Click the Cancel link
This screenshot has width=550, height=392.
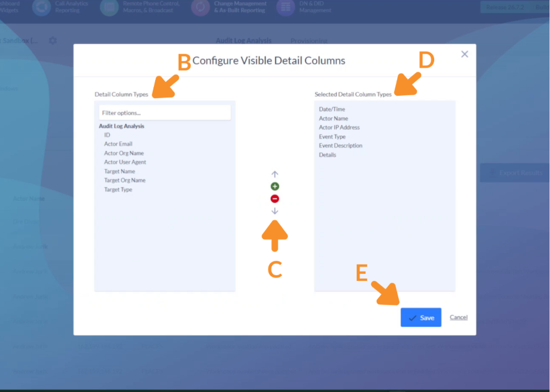458,317
